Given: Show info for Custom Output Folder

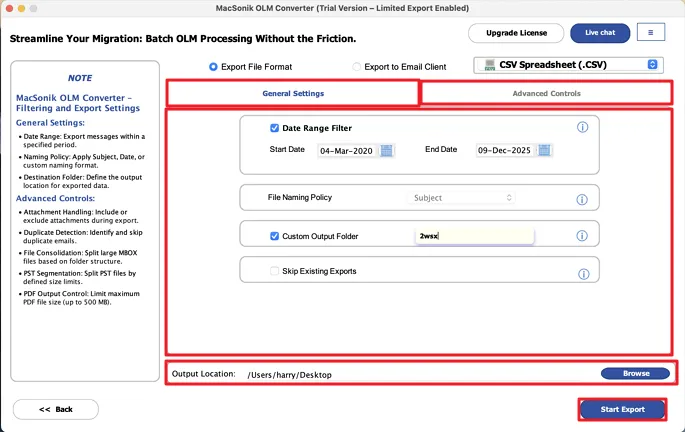Looking at the screenshot, I should click(581, 236).
